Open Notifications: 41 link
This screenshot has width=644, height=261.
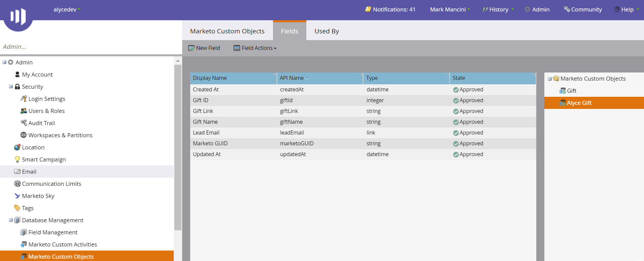coord(391,9)
